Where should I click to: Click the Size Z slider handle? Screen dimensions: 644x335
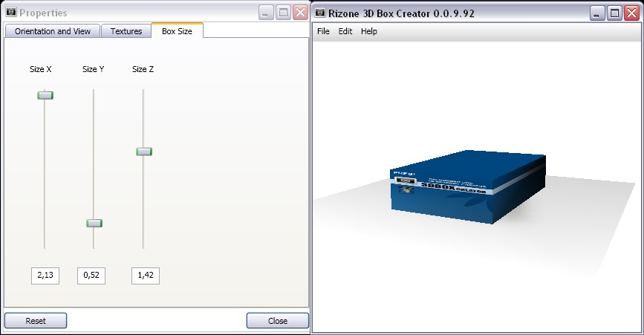(x=144, y=152)
